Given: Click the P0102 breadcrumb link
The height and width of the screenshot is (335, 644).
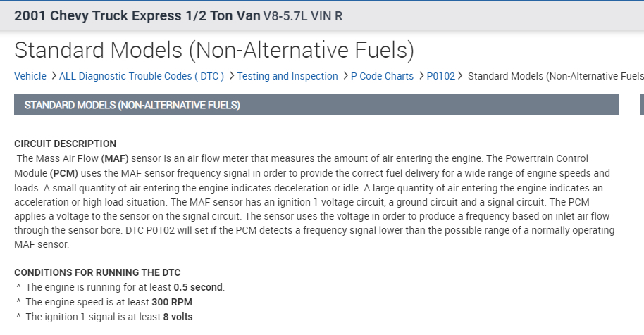Looking at the screenshot, I should pyautogui.click(x=441, y=76).
